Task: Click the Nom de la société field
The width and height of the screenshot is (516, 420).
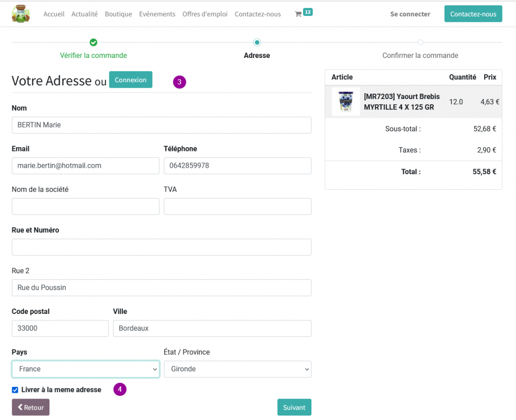Action: pos(85,206)
